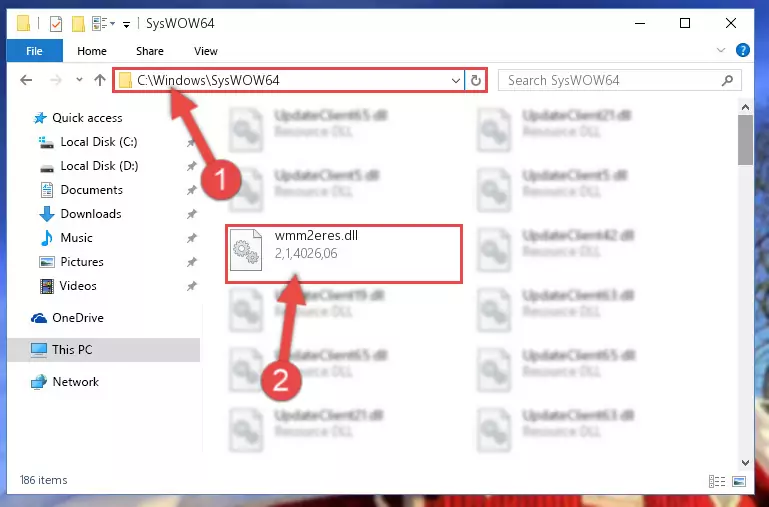769x507 pixels.
Task: Refresh the SysWOW64 folder
Action: pos(476,80)
